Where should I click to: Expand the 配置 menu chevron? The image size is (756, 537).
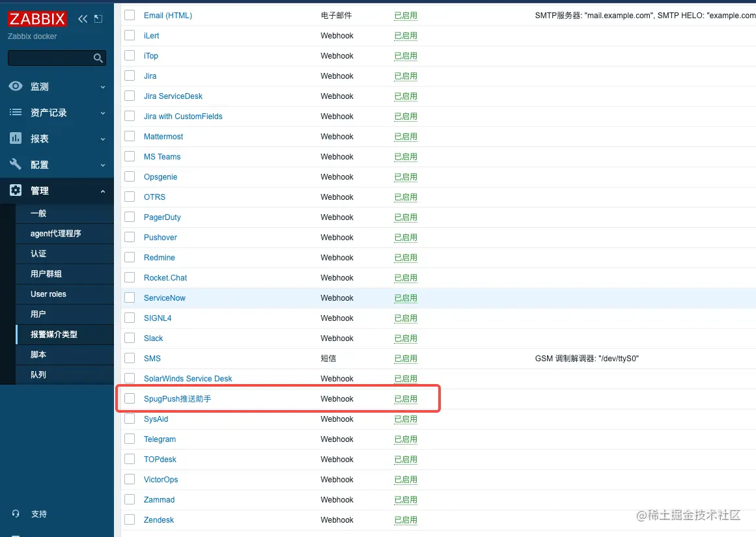tap(103, 165)
